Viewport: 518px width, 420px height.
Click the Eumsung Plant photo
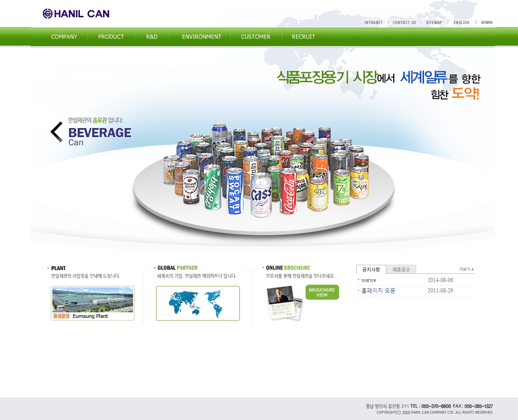[x=93, y=300]
